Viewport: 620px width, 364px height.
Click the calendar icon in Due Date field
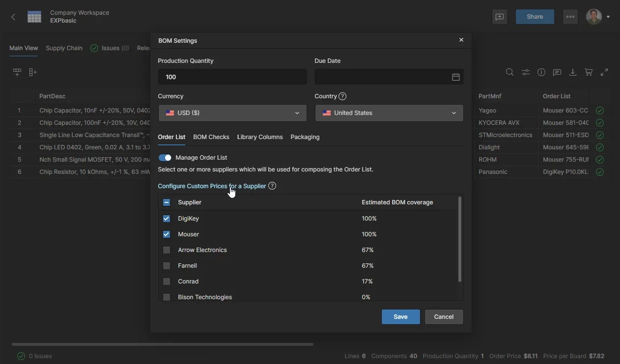(x=455, y=77)
